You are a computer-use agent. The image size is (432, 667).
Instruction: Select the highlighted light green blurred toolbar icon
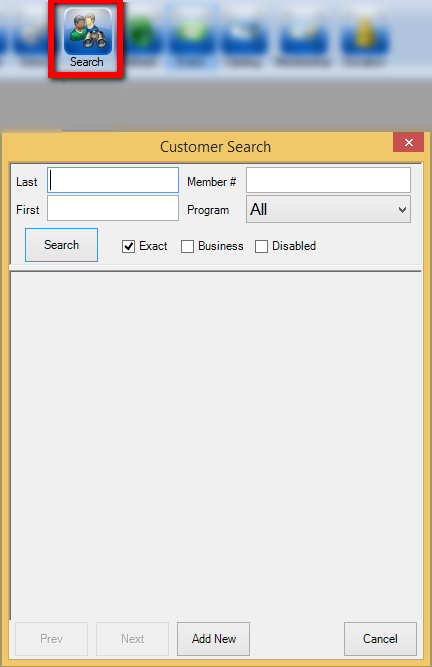192,34
